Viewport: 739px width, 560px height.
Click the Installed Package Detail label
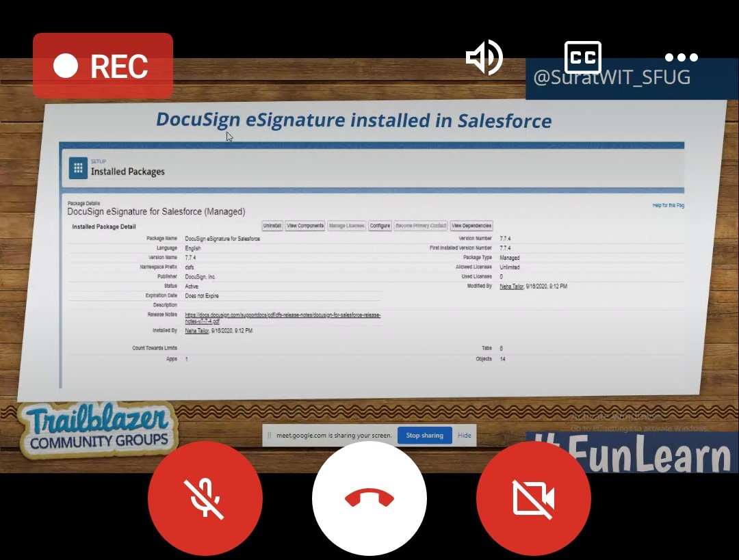(104, 226)
